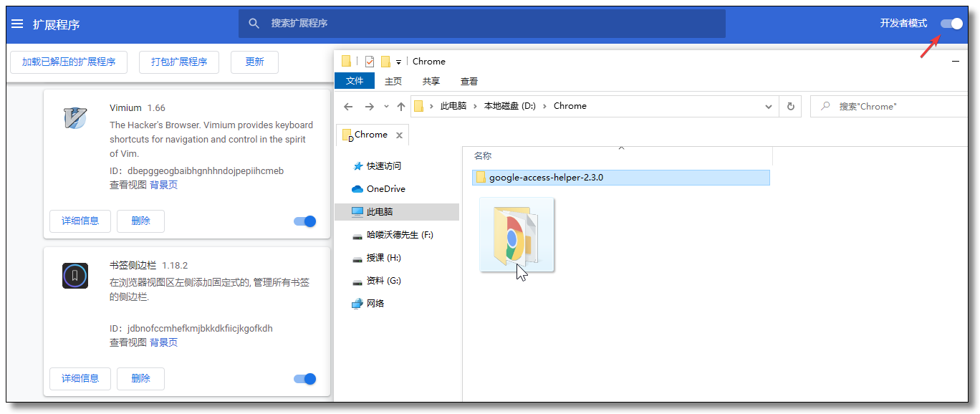Open Vimium 详细信息 button

coord(80,221)
